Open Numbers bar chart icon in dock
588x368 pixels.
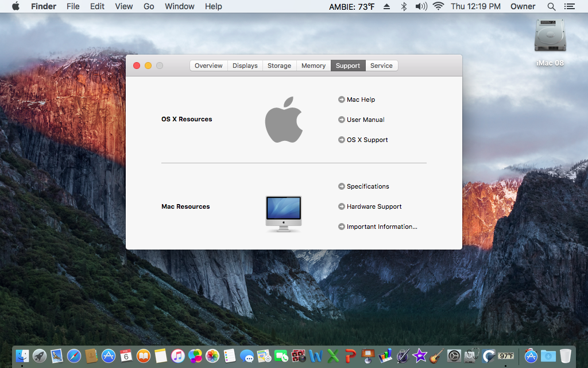[385, 355]
